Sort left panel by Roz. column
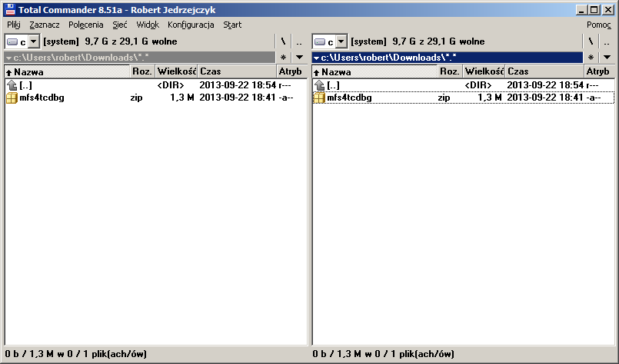This screenshot has width=619, height=364. tap(142, 71)
